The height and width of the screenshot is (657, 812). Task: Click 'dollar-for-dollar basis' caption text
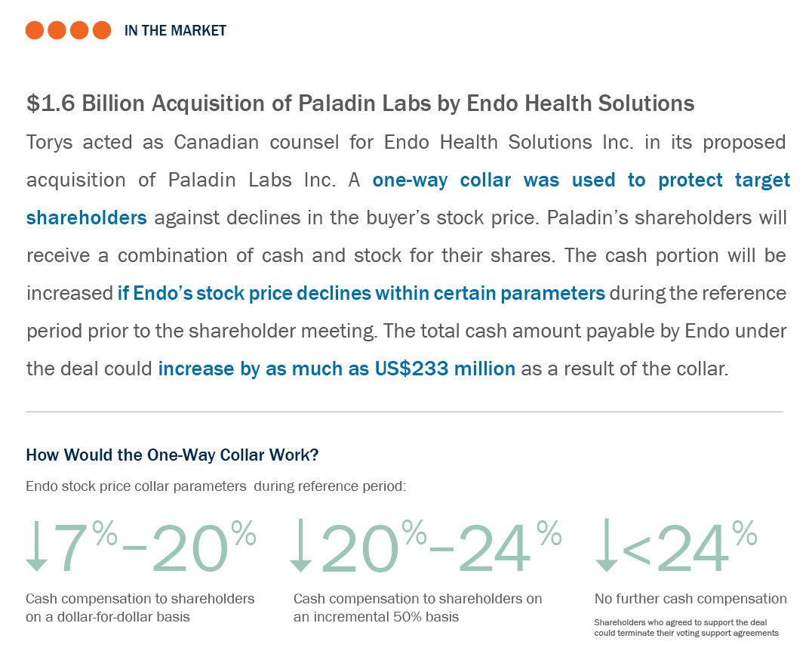123,617
